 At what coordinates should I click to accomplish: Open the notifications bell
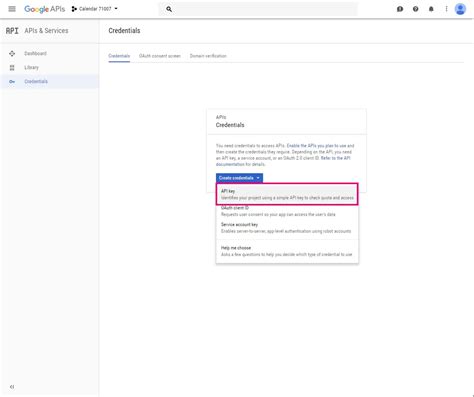[x=431, y=9]
